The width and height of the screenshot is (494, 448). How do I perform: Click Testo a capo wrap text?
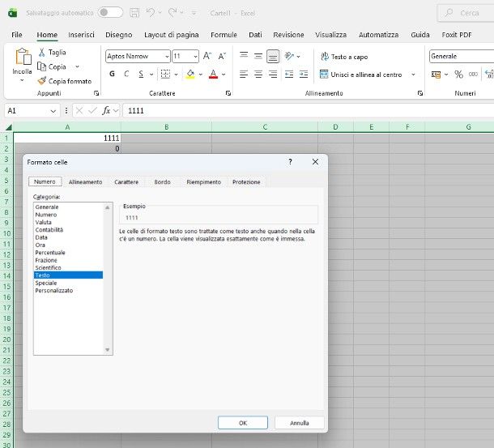point(344,57)
